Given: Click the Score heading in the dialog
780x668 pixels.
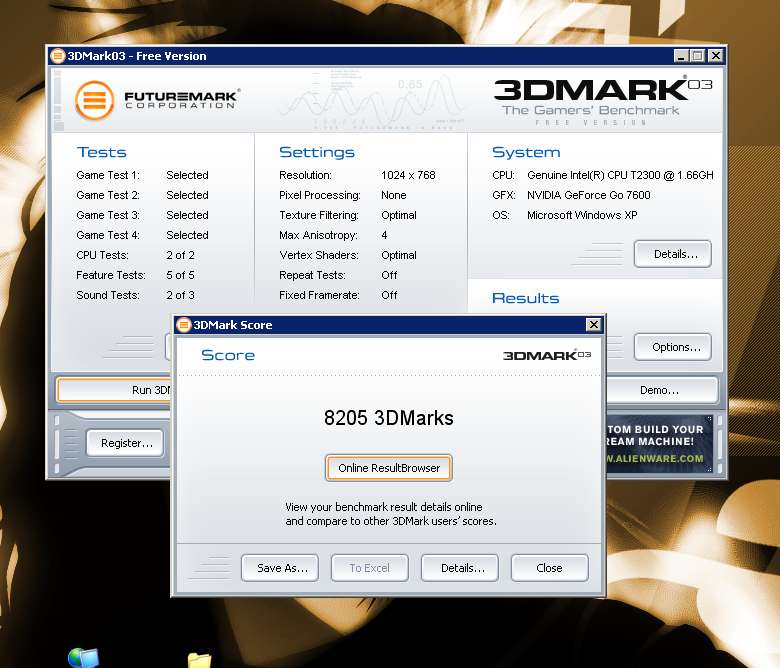Looking at the screenshot, I should pos(228,355).
